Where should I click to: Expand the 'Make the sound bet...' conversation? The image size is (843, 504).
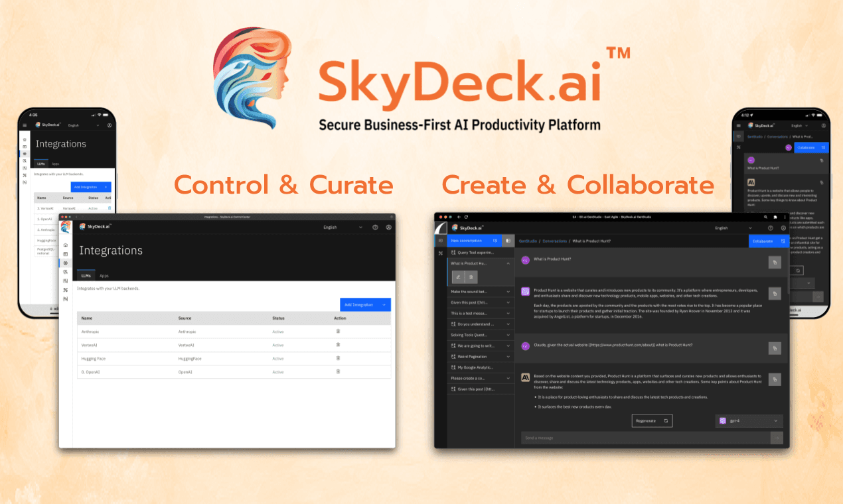[x=508, y=291]
